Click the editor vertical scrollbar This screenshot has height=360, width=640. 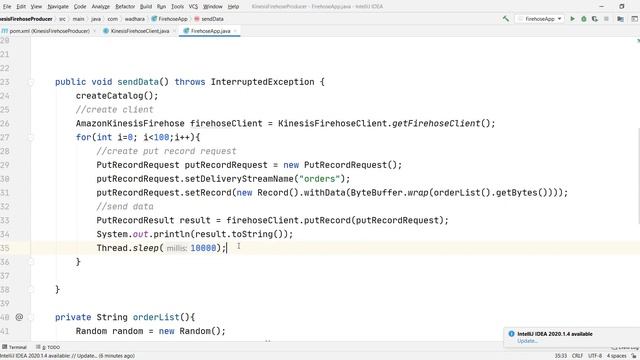638,176
